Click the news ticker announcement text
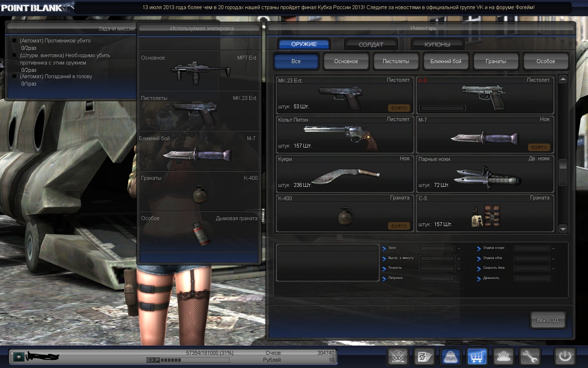The height and width of the screenshot is (368, 588). point(338,7)
